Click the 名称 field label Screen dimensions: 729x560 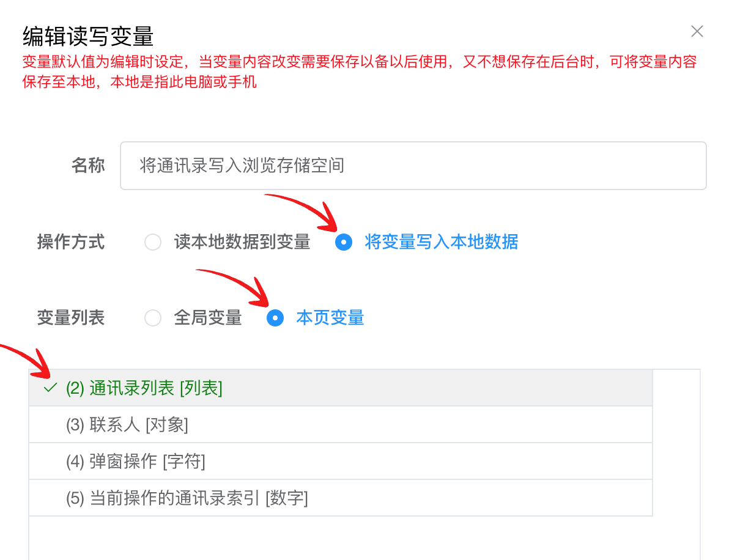point(88,166)
